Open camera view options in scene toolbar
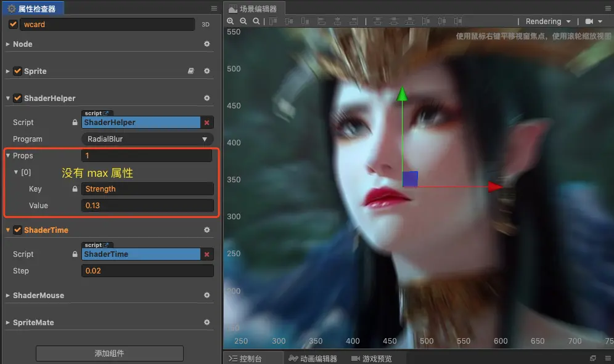This screenshot has width=614, height=364. tap(594, 22)
